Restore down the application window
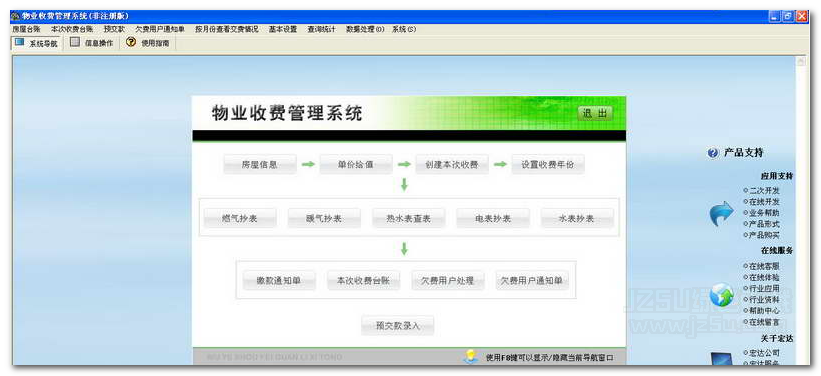Viewport: 821px width, 376px height. pos(788,17)
